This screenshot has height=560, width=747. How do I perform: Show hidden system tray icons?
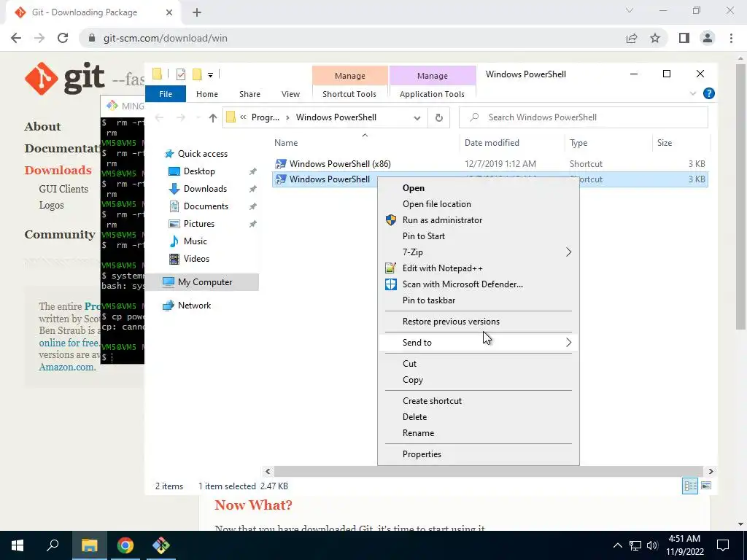(617, 545)
